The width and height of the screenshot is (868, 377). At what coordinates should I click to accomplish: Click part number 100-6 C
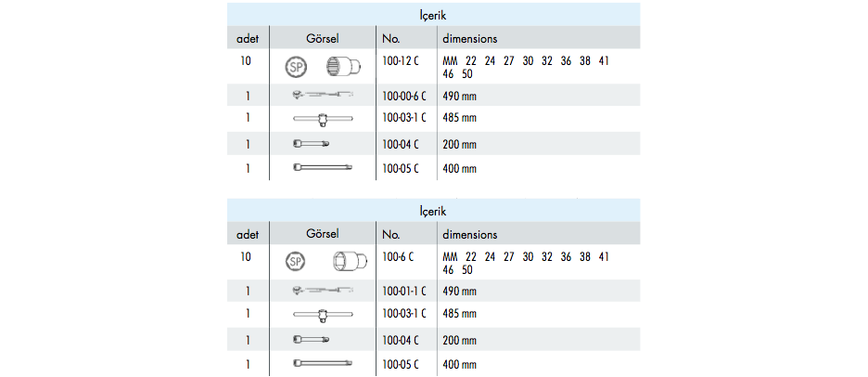(398, 256)
